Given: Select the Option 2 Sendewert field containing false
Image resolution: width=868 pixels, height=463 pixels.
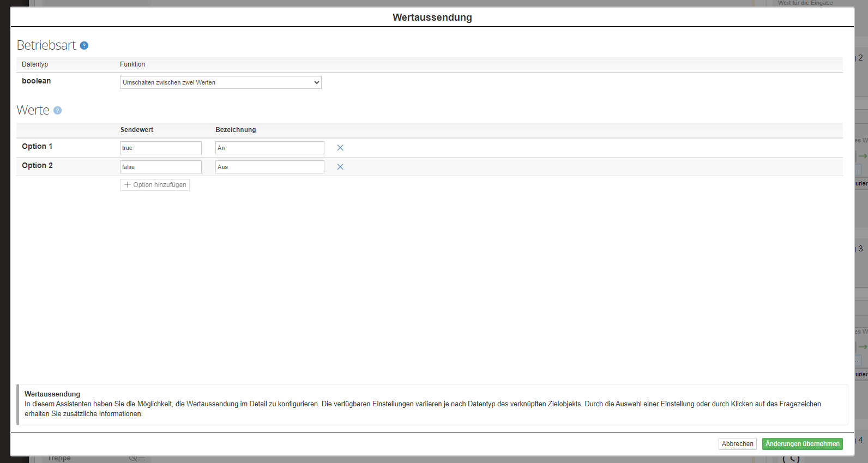Looking at the screenshot, I should 160,167.
